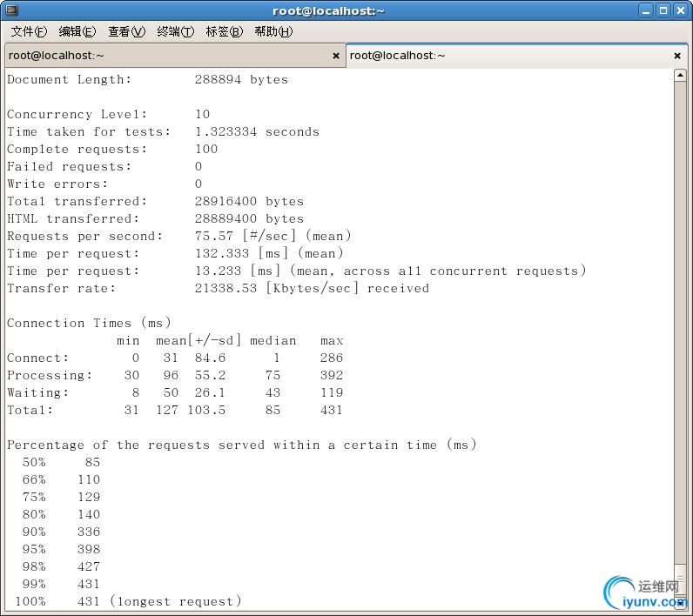The image size is (693, 616).
Task: Close the second terminal tab
Action: [677, 56]
